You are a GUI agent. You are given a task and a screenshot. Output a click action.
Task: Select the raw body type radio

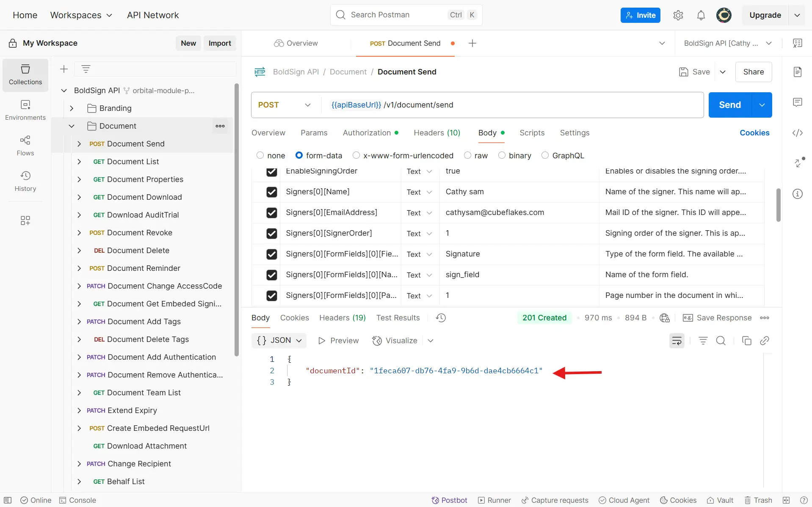click(468, 155)
